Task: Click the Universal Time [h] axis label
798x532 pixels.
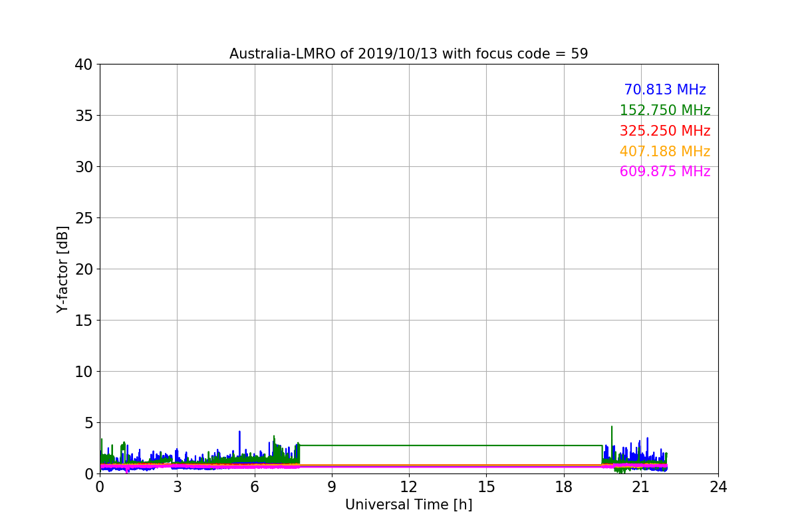Action: (408, 505)
